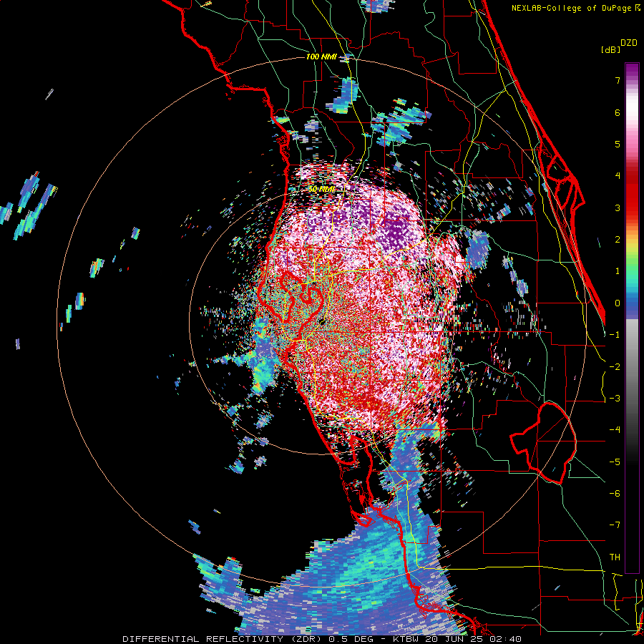
Task: Select the -6 value on the color scale
Action: pos(615,493)
